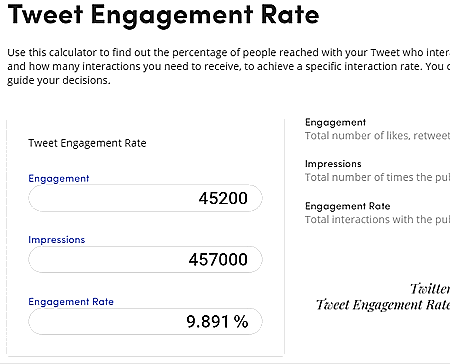Click the percent sign in Engagement Rate field
450x364 pixels.
[x=241, y=322]
